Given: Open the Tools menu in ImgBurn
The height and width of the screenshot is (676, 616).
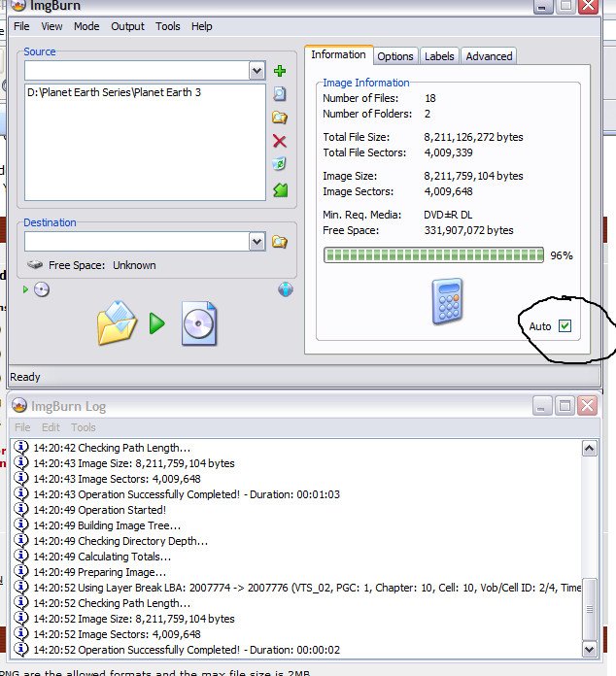Looking at the screenshot, I should click(168, 26).
